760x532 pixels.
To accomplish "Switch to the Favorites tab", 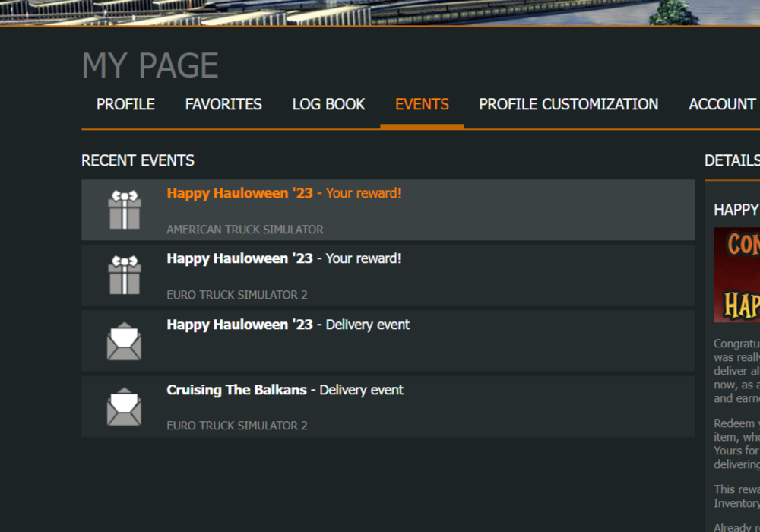I will pyautogui.click(x=223, y=104).
